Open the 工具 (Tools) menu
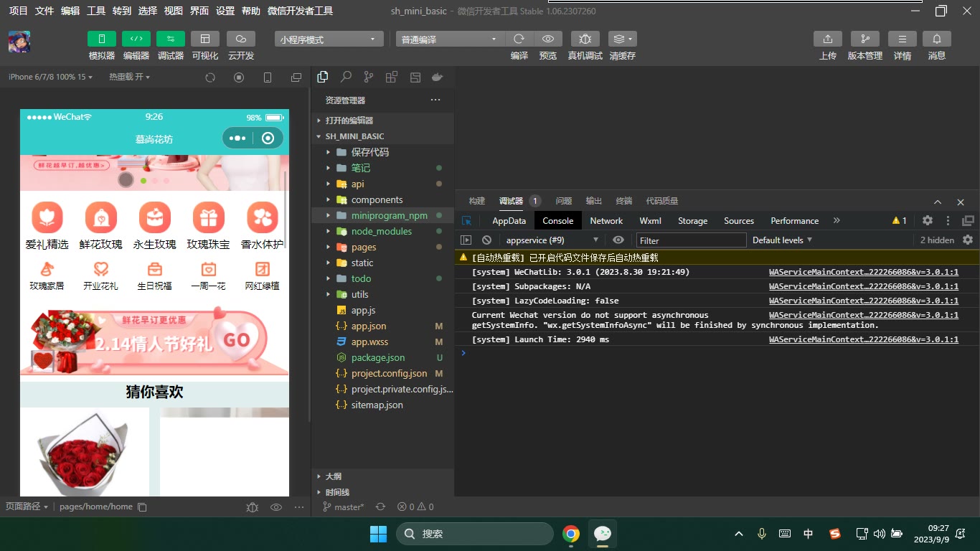The height and width of the screenshot is (551, 980). point(96,11)
